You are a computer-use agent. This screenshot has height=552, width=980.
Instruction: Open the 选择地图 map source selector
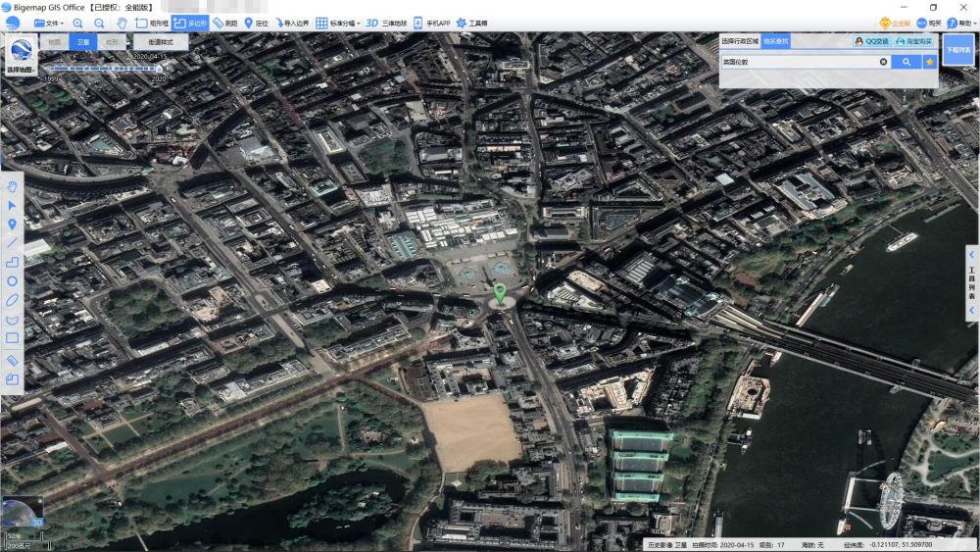21,55
